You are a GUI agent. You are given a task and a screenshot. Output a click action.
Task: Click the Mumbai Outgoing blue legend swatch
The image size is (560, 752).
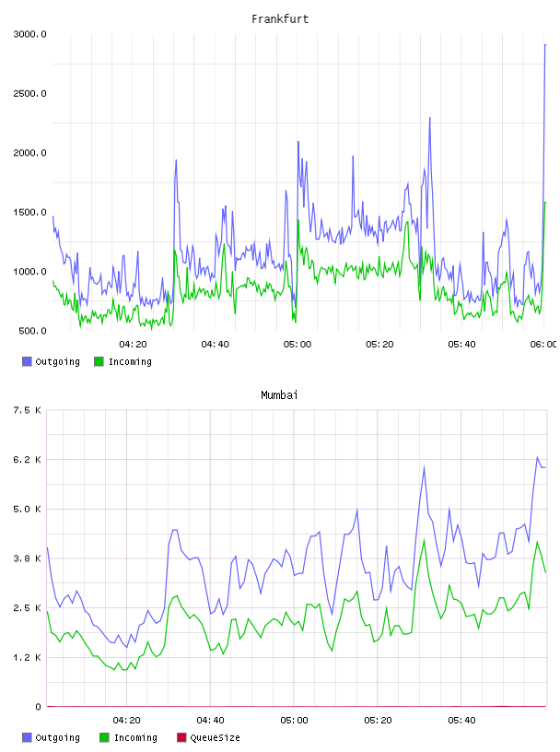[27, 737]
